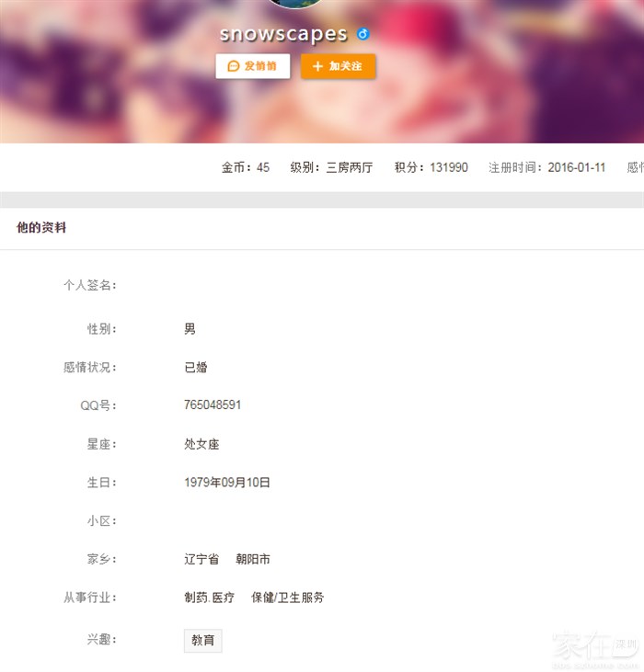Click the QQ number 765048591
This screenshot has width=644, height=672.
tap(213, 404)
